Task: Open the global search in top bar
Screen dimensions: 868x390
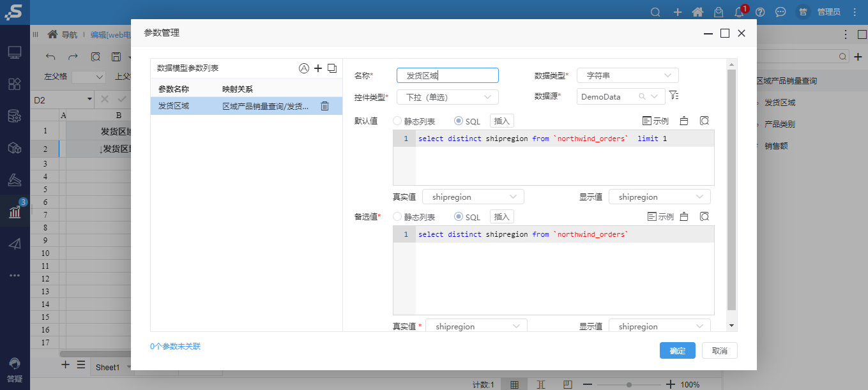Action: pos(655,12)
